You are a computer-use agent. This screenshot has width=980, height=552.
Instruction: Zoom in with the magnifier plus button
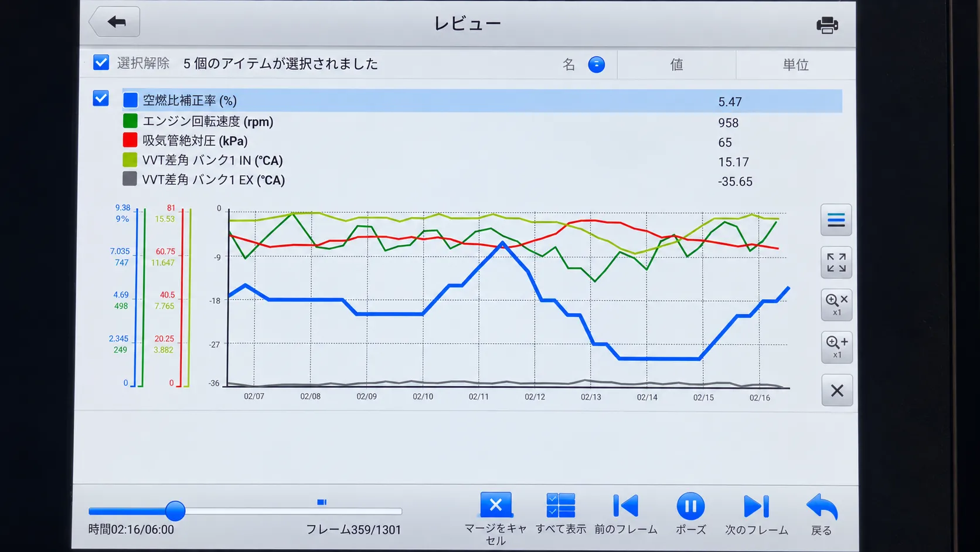(x=836, y=347)
